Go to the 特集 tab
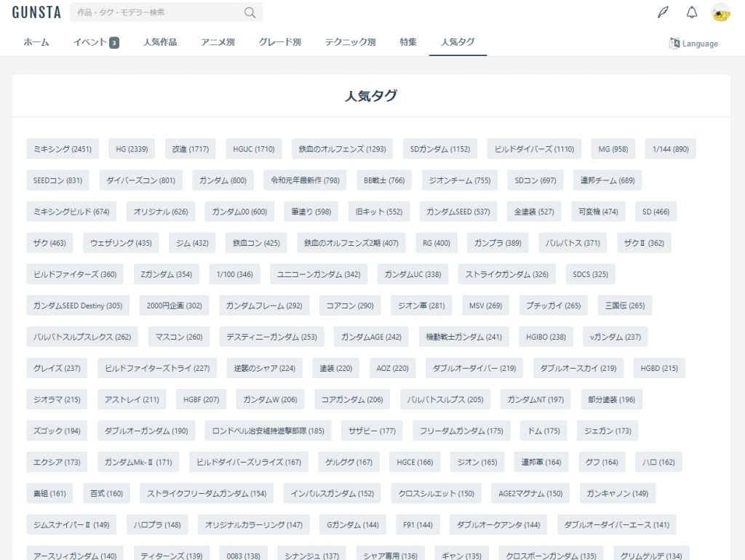745x560 pixels. (x=408, y=42)
